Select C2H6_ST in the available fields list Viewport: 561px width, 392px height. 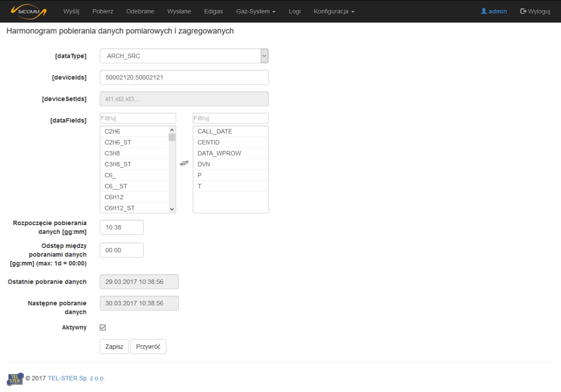(135, 142)
